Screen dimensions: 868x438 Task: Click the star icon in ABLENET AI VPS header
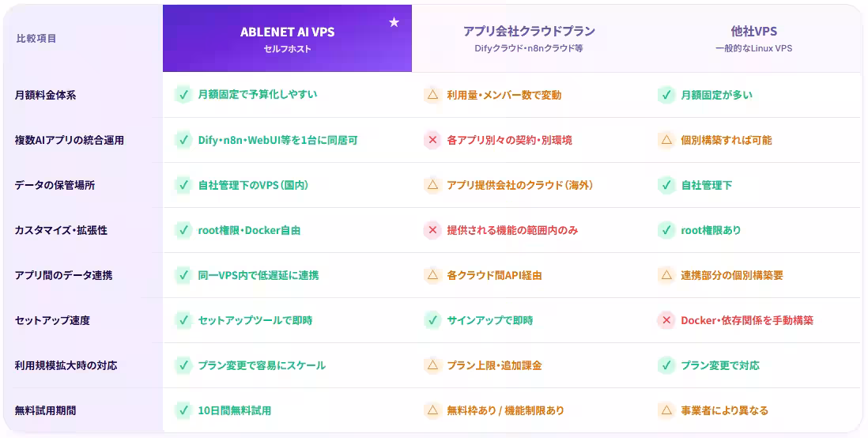[394, 22]
